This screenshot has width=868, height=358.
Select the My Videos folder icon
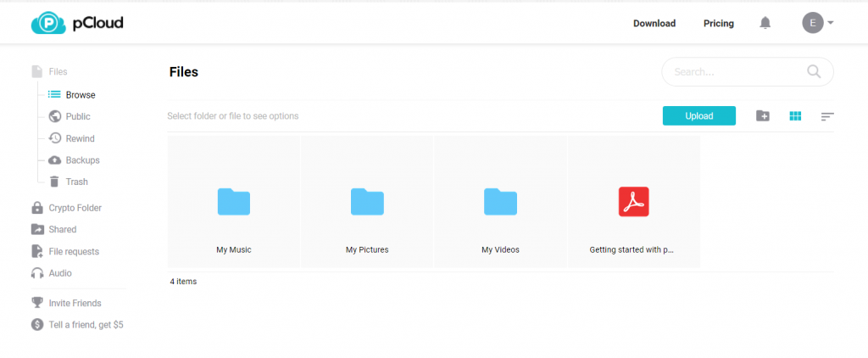[500, 202]
